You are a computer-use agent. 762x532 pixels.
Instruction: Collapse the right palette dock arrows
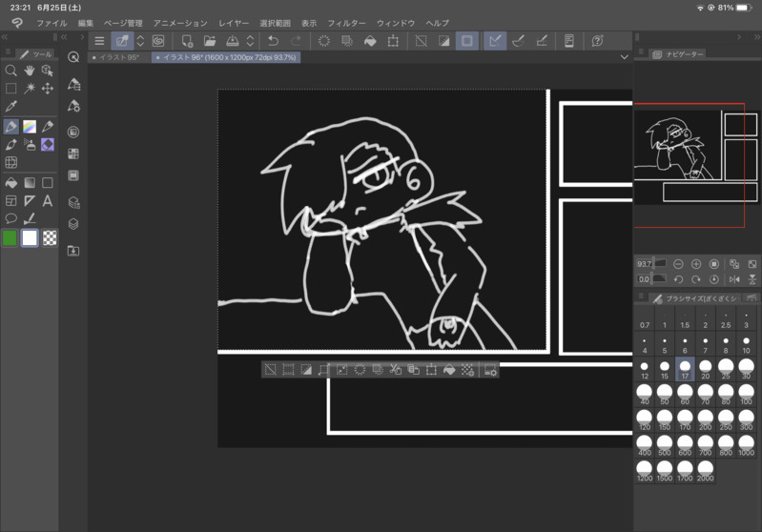[x=756, y=37]
